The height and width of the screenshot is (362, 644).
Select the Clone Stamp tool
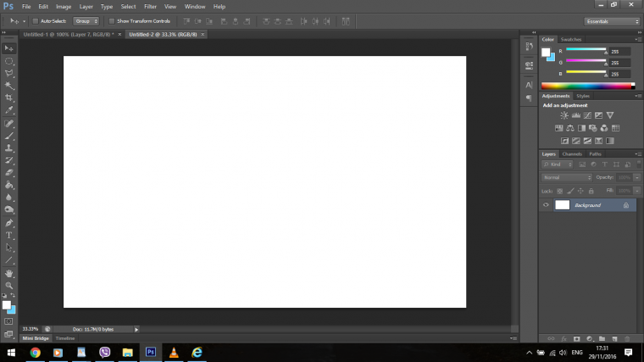point(8,148)
